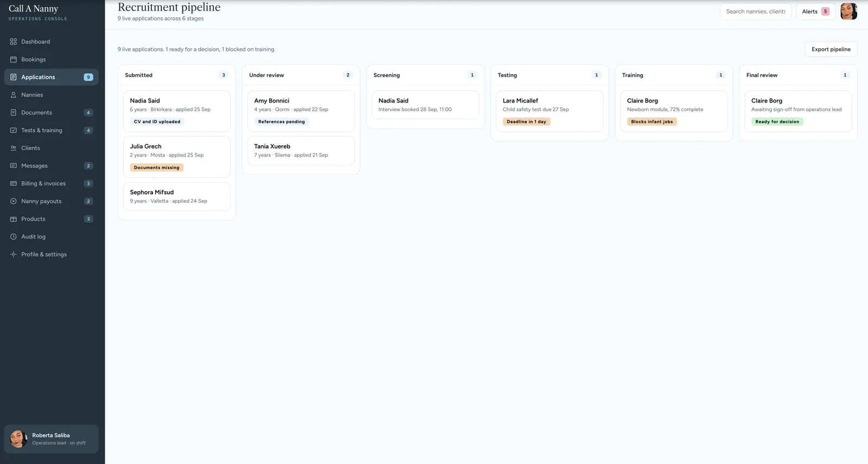Open Nadia Said card in Screening column
Viewport: 868px width, 464px height.
[425, 105]
